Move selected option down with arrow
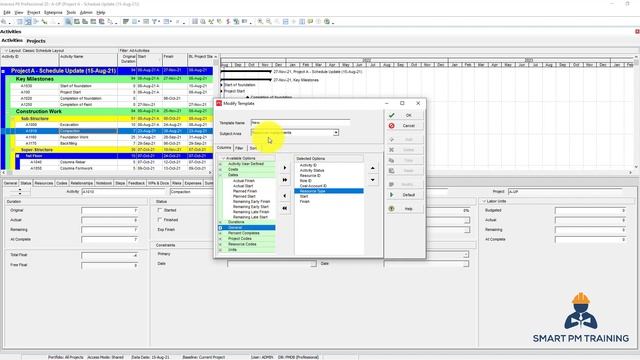640x360 pixels. coord(373,180)
